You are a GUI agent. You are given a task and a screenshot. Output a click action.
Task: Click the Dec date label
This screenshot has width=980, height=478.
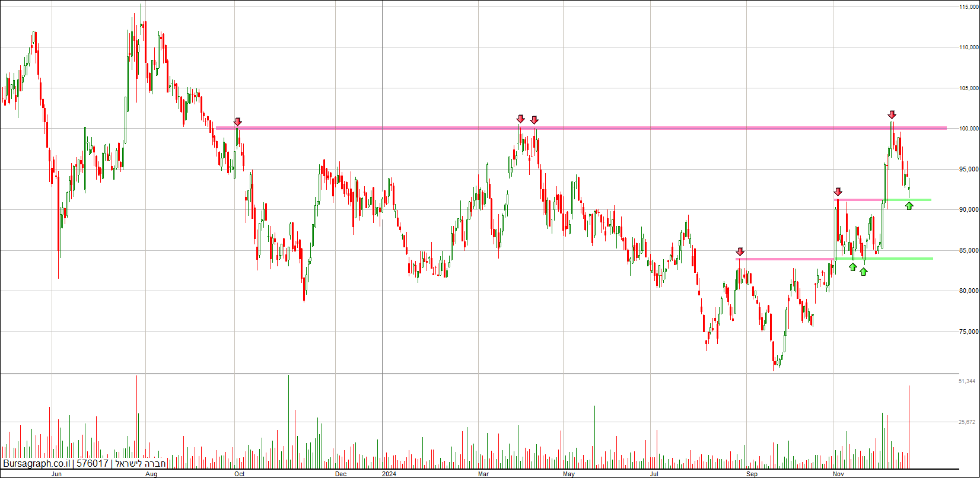(x=341, y=474)
